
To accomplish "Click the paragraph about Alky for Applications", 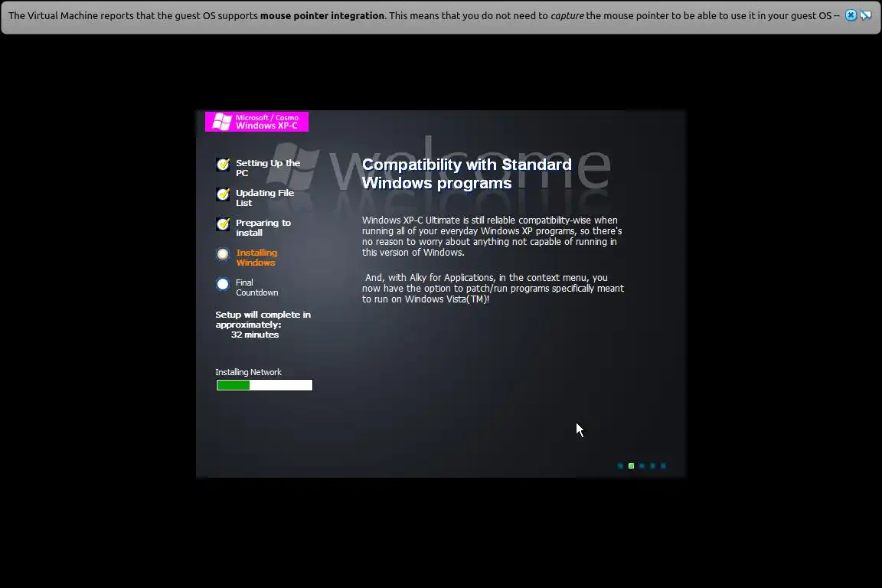I will click(493, 288).
